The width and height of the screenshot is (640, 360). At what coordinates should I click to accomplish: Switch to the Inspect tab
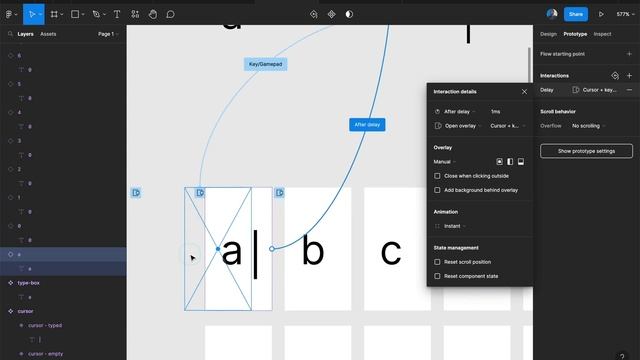pyautogui.click(x=602, y=34)
